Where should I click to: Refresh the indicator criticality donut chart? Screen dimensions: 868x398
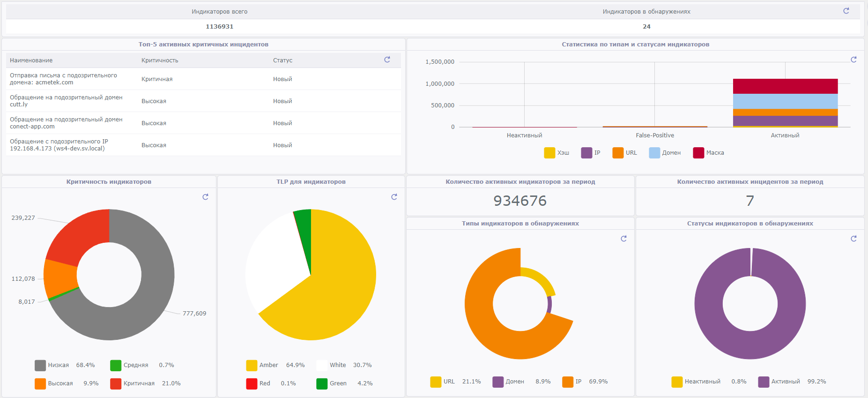click(x=205, y=197)
